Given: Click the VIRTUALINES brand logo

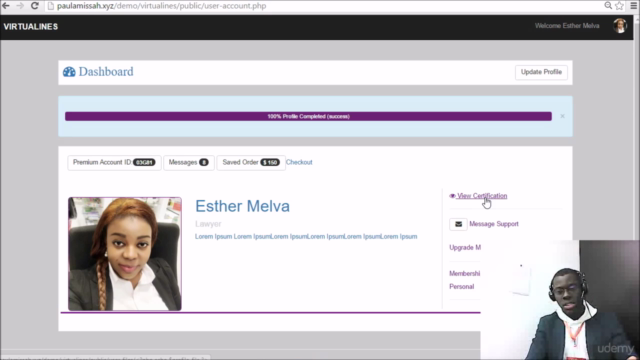Looking at the screenshot, I should click(x=31, y=27).
